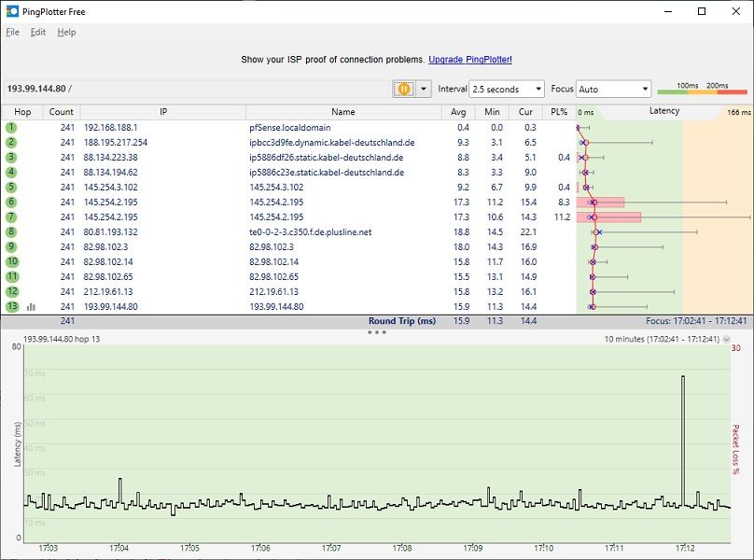The image size is (754, 560).
Task: Click the hop 1 green circle icon
Action: (11, 128)
